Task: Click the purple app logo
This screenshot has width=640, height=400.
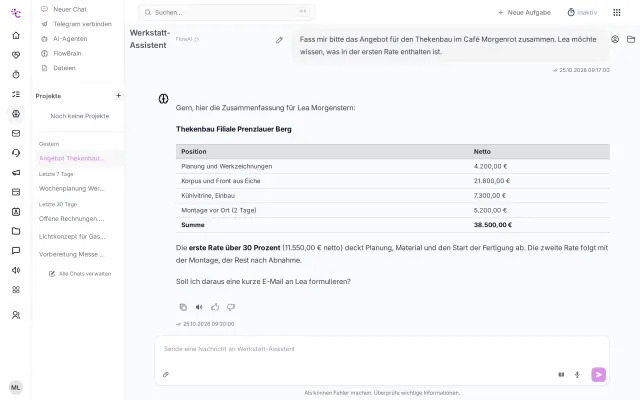Action: click(16, 13)
